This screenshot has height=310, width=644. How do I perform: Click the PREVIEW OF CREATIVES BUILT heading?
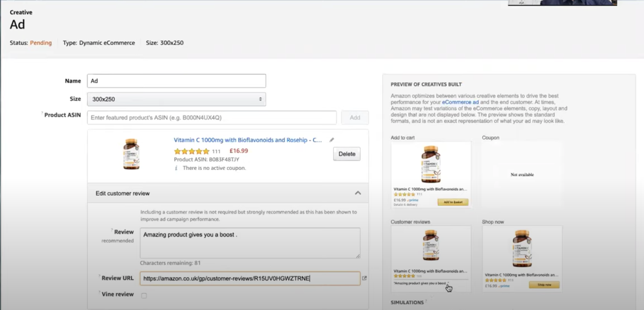click(426, 84)
